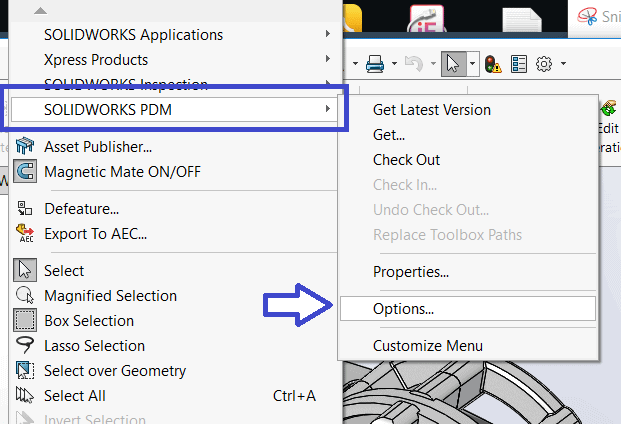Screen dimensions: 621x424
Task: Open Properties... in PDM submenu
Action: tap(468, 272)
